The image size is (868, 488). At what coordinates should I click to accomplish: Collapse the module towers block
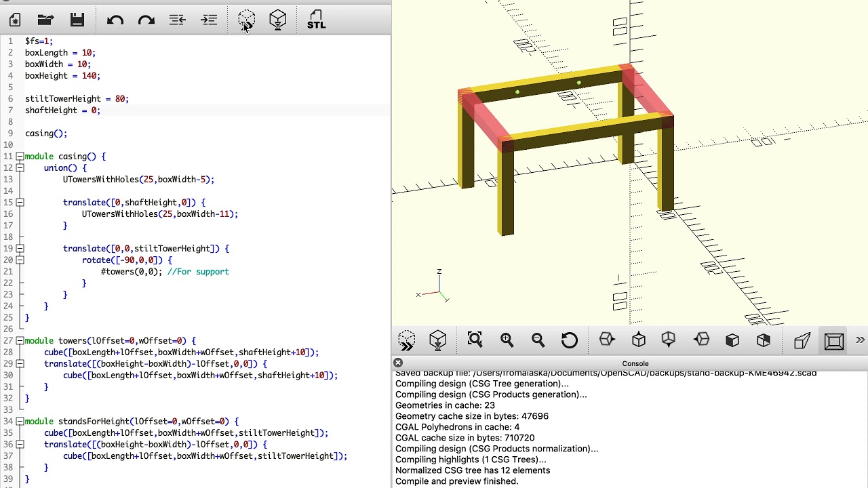coord(20,341)
